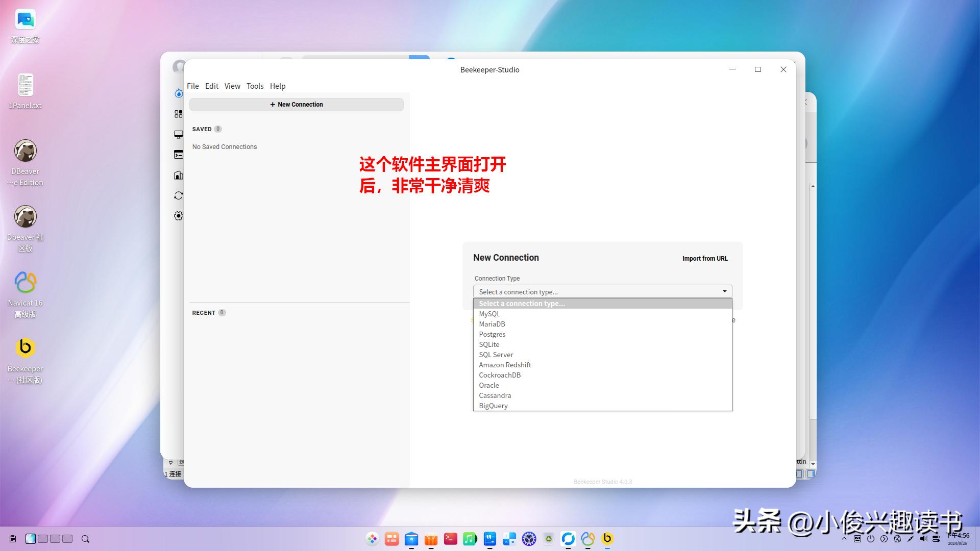Click the on-screen keyboard tray icon
This screenshot has height=551, width=980.
pyautogui.click(x=857, y=539)
